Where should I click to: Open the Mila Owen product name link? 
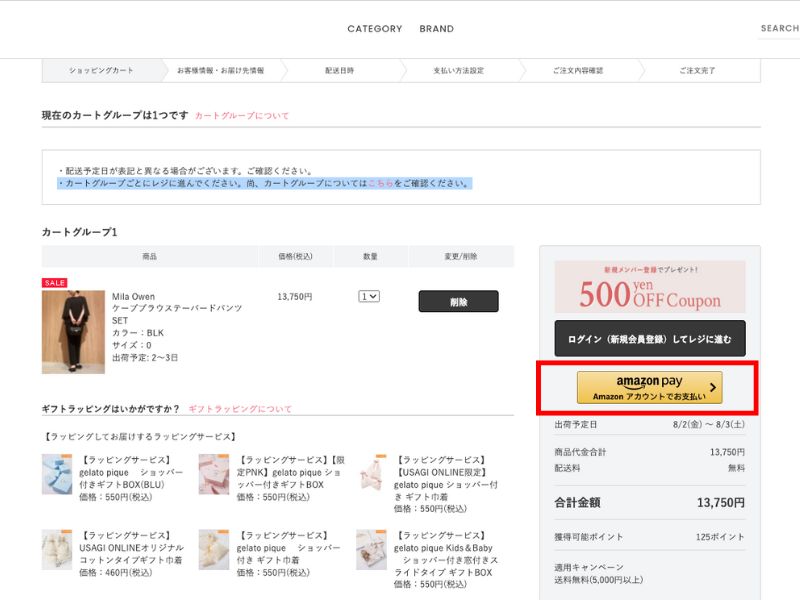176,308
